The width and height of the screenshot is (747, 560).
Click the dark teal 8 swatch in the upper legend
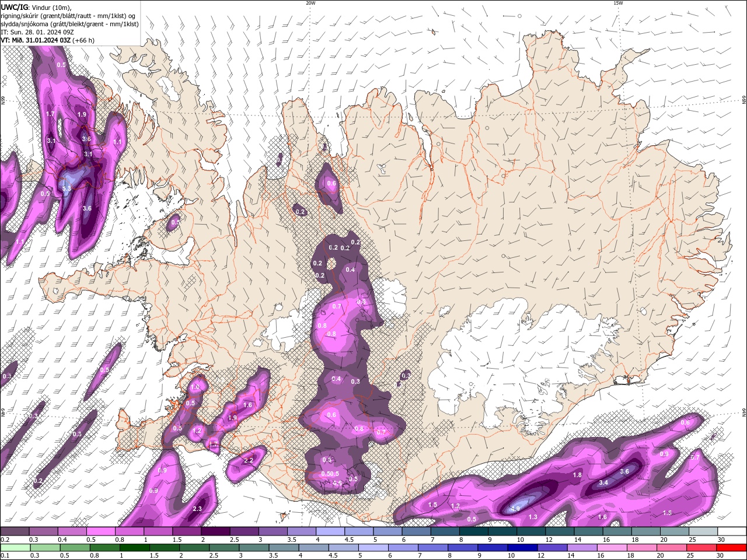pos(473,531)
